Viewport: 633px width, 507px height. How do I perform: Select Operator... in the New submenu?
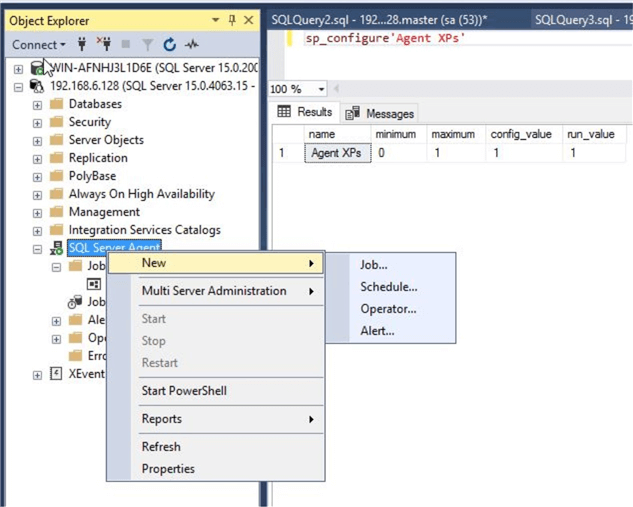coord(391,309)
